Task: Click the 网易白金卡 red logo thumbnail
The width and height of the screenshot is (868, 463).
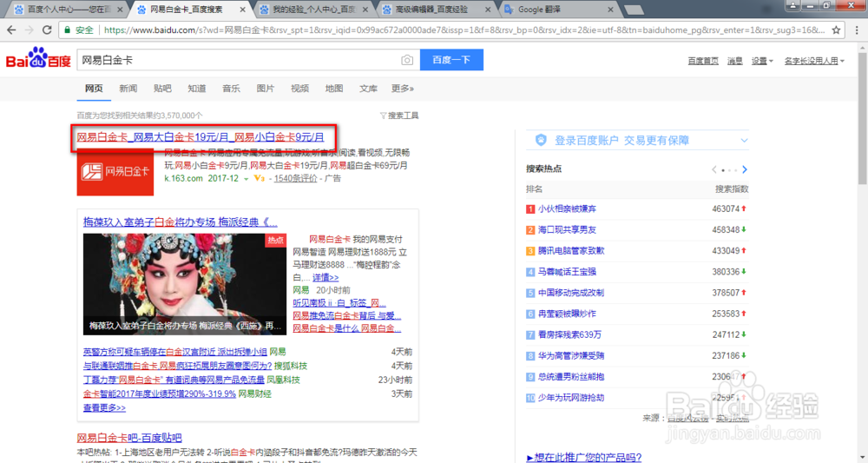Action: [x=115, y=172]
